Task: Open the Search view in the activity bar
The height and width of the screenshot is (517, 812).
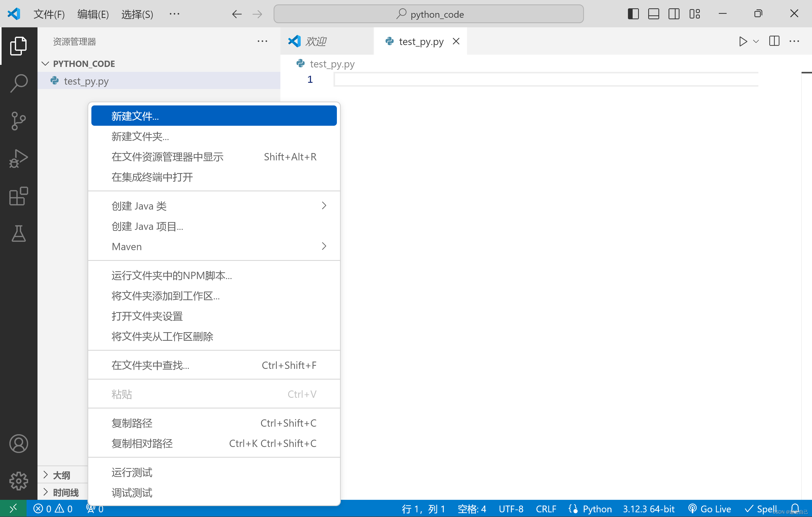Action: pyautogui.click(x=18, y=83)
